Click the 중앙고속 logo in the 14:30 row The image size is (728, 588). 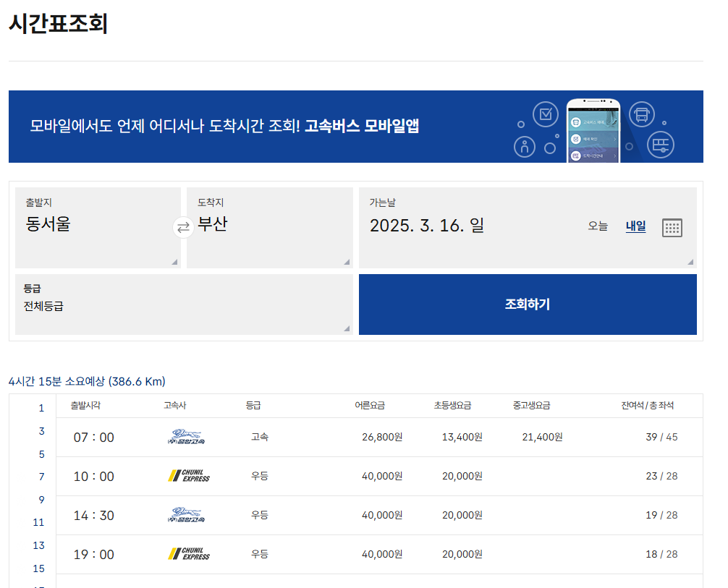pos(186,515)
